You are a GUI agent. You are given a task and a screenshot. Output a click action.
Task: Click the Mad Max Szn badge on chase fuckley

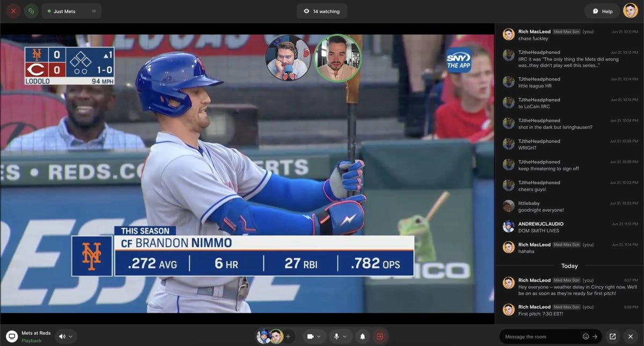point(566,32)
